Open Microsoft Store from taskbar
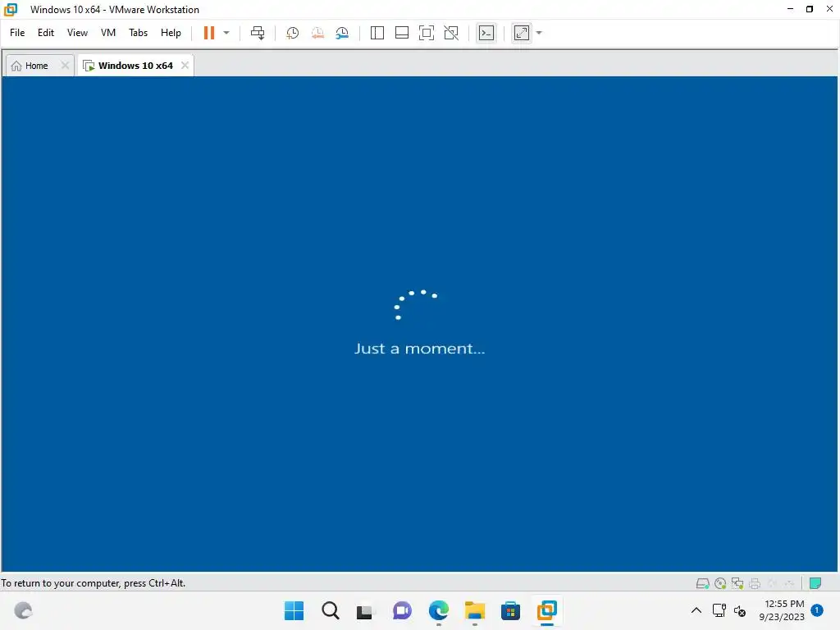The height and width of the screenshot is (630, 840). coord(510,610)
